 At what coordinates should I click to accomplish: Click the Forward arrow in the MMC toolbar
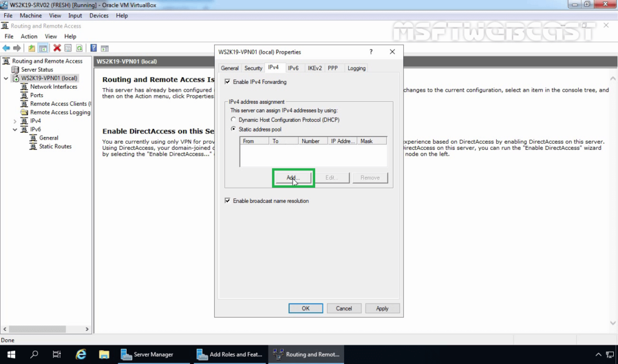click(17, 48)
